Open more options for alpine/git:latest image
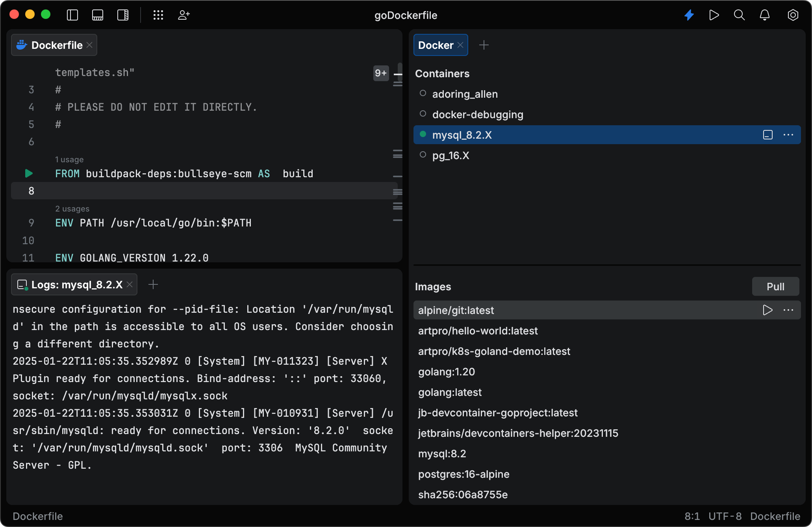The height and width of the screenshot is (527, 812). (788, 310)
